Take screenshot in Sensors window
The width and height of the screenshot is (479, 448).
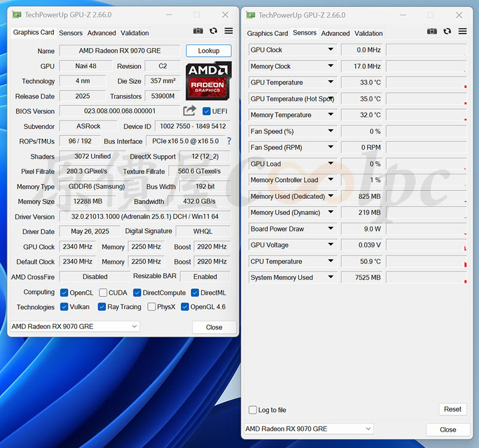tap(432, 31)
